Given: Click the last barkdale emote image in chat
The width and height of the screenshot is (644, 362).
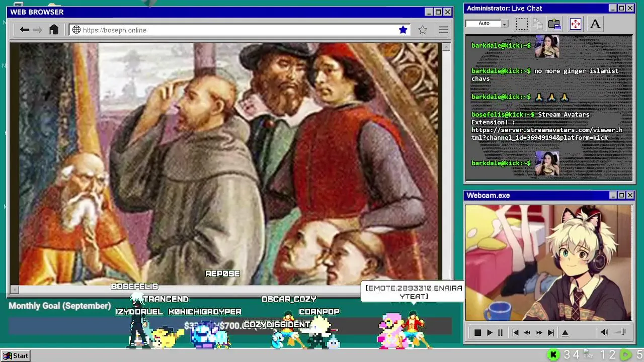Looking at the screenshot, I should pyautogui.click(x=547, y=163).
